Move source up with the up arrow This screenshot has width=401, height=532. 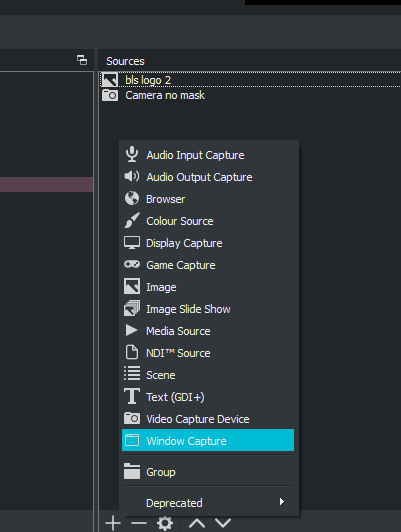point(197,523)
